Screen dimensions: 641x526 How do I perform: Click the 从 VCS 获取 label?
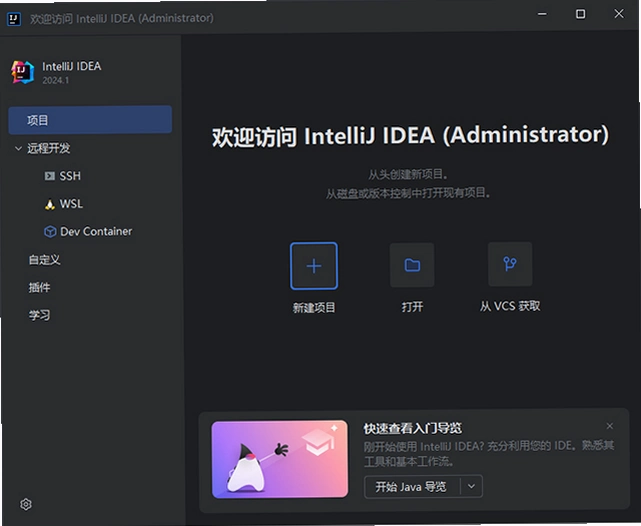click(510, 306)
